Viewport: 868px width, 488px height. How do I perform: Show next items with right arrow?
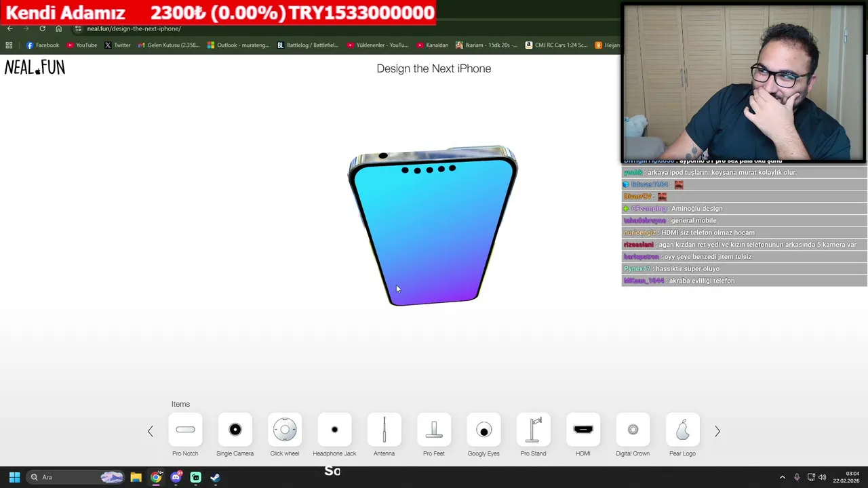(717, 431)
